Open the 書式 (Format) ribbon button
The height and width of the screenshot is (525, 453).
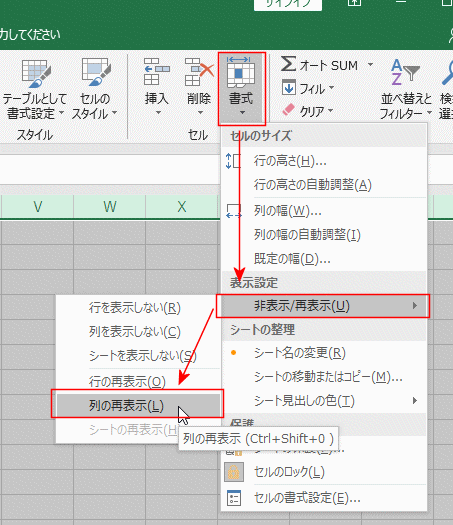241,88
